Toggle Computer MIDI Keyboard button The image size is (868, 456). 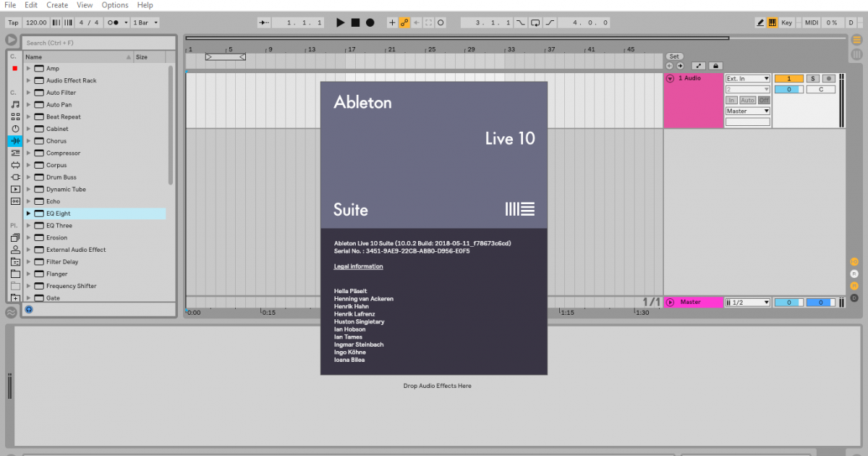772,22
